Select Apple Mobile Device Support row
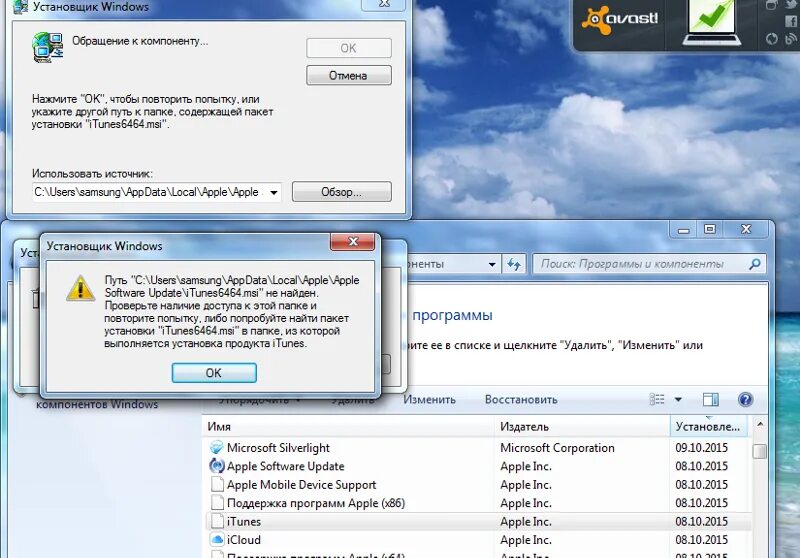The height and width of the screenshot is (558, 800). (x=479, y=485)
